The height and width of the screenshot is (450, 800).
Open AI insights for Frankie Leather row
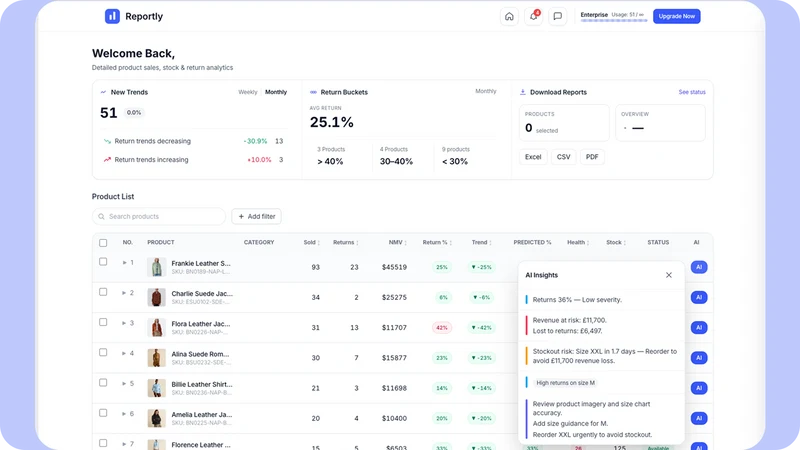click(699, 267)
